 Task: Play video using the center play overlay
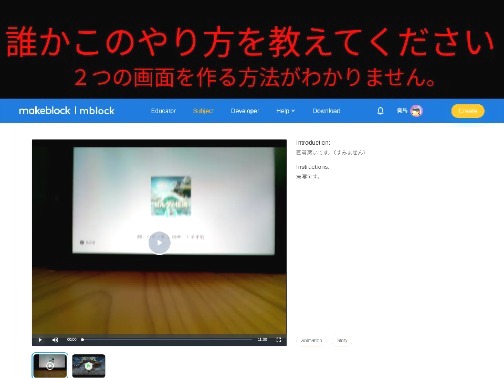[159, 243]
